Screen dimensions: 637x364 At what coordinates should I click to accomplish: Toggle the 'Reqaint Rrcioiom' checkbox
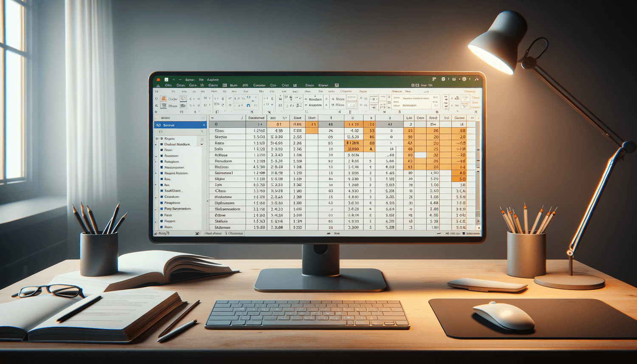[162, 173]
